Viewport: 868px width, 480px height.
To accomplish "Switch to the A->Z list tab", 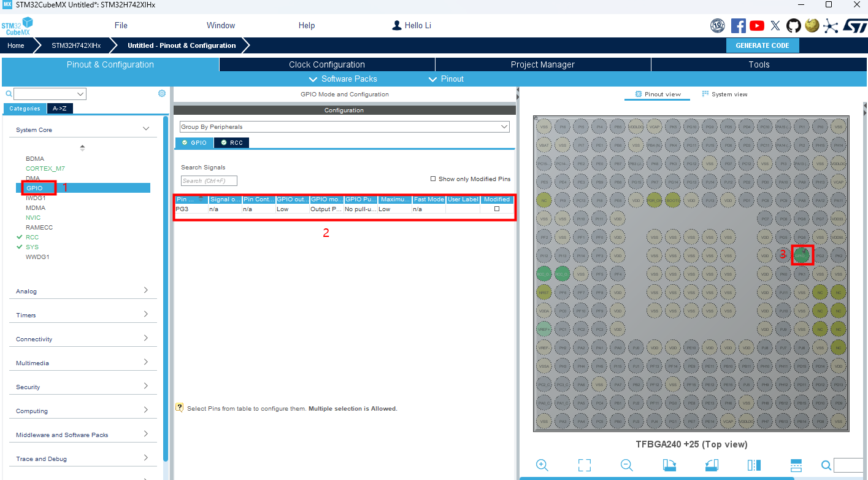I will 60,108.
